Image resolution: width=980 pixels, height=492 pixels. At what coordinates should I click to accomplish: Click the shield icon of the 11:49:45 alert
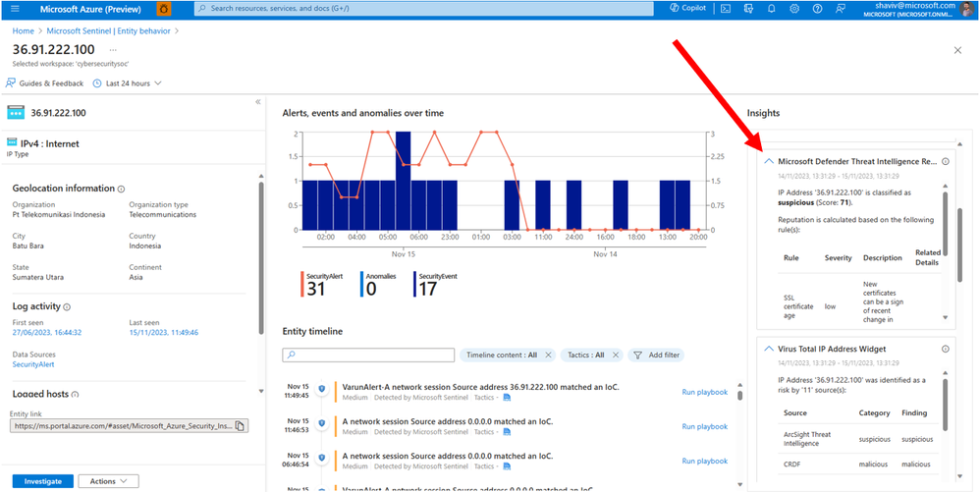(321, 388)
